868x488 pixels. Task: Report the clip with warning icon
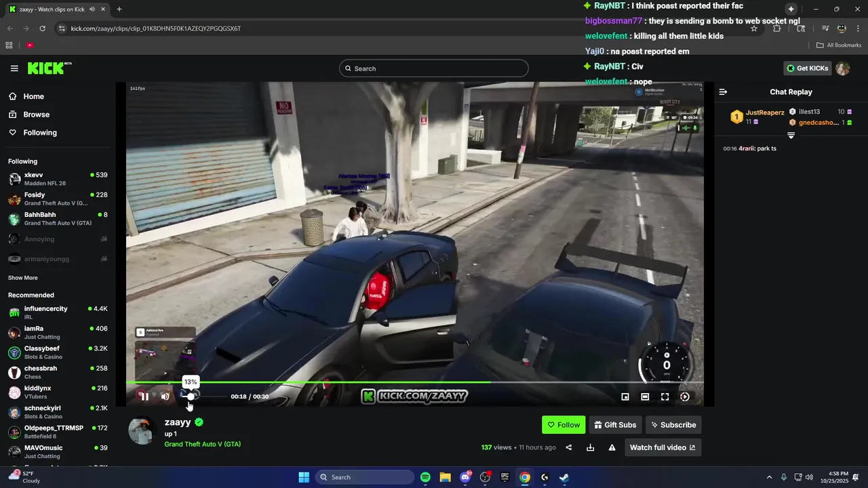[612, 447]
